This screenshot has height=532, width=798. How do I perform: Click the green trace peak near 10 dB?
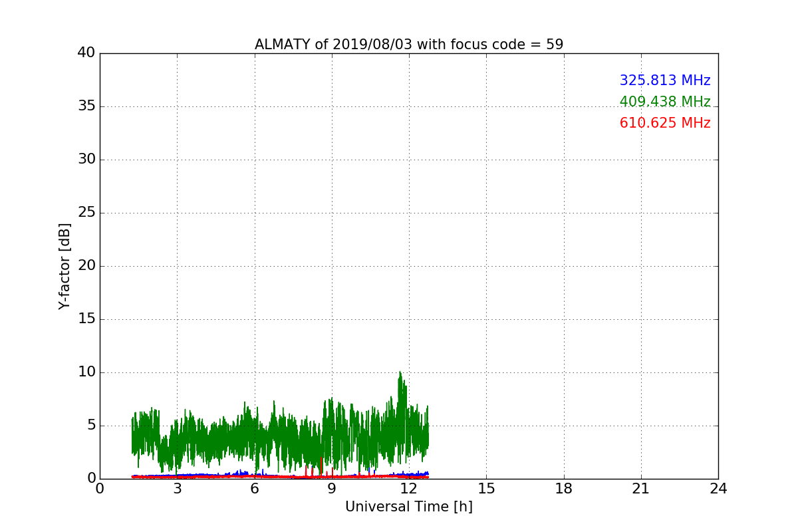pos(400,373)
